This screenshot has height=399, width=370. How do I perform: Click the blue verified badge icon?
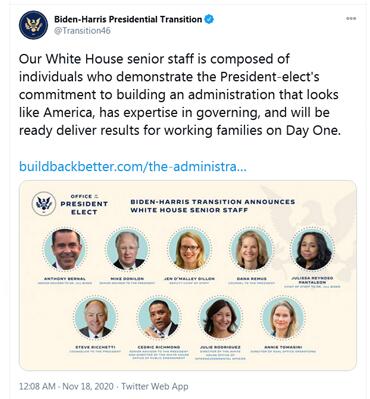[x=209, y=19]
